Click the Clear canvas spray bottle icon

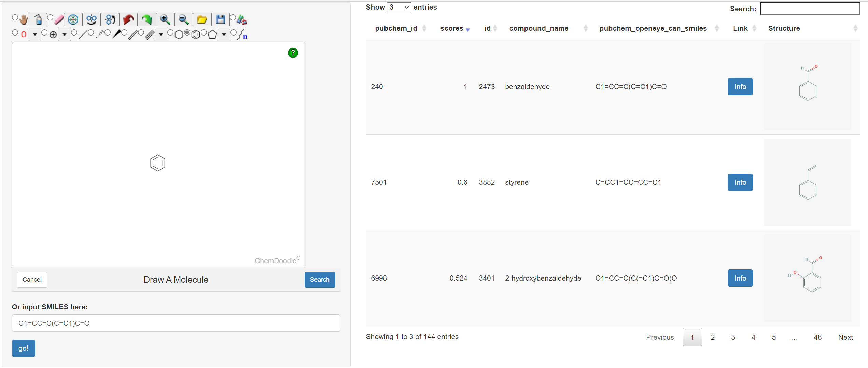click(38, 20)
